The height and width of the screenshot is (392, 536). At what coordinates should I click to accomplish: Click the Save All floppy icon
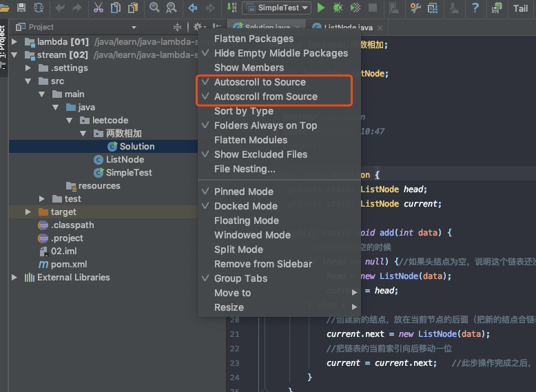[x=21, y=7]
